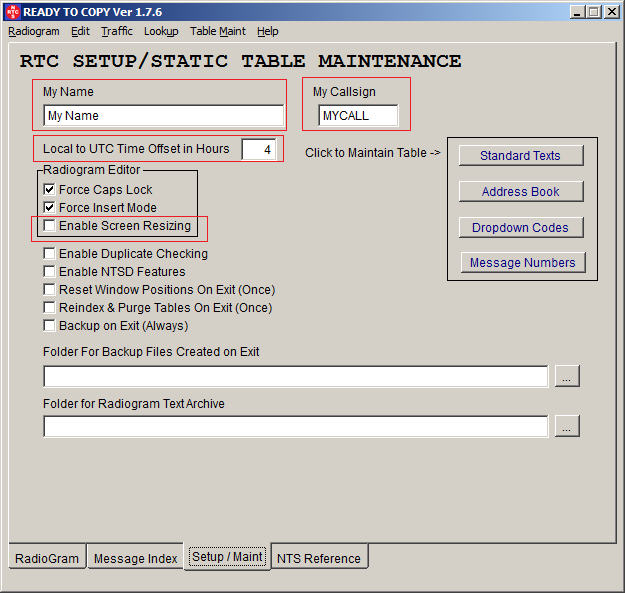
Task: Switch to the Message Index tab
Action: tap(136, 558)
